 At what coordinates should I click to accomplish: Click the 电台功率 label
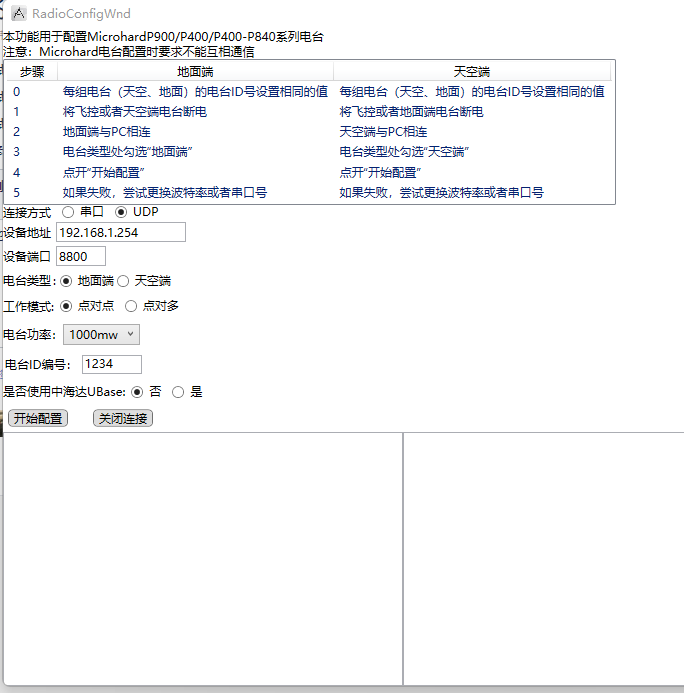point(30,335)
